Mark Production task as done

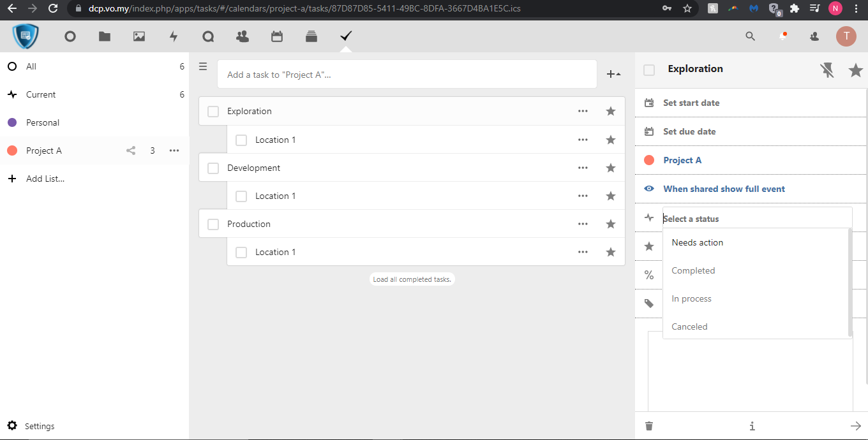213,224
